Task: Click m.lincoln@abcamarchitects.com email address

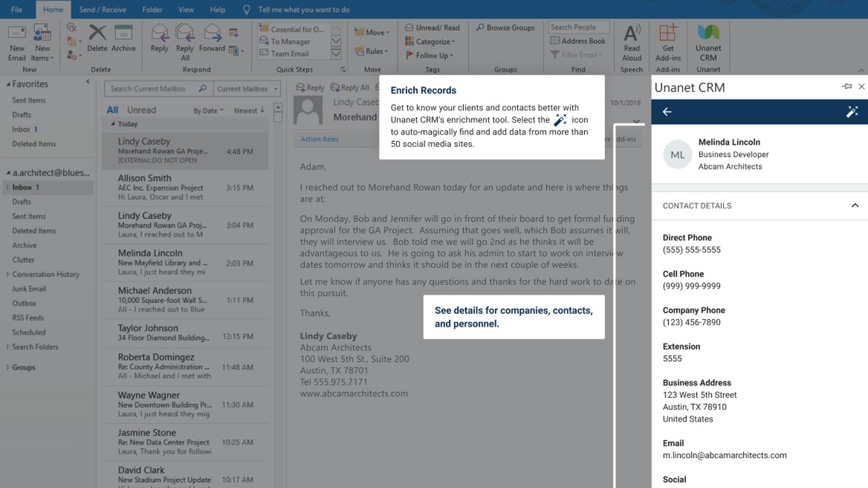Action: 724,455
